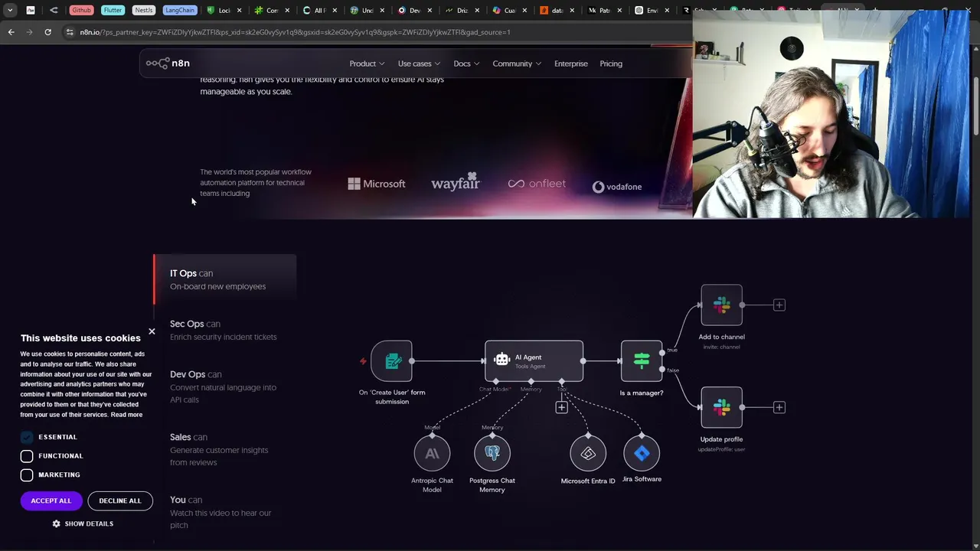Viewport: 980px width, 551px height.
Task: Click the form submission trigger node icon
Action: [392, 361]
